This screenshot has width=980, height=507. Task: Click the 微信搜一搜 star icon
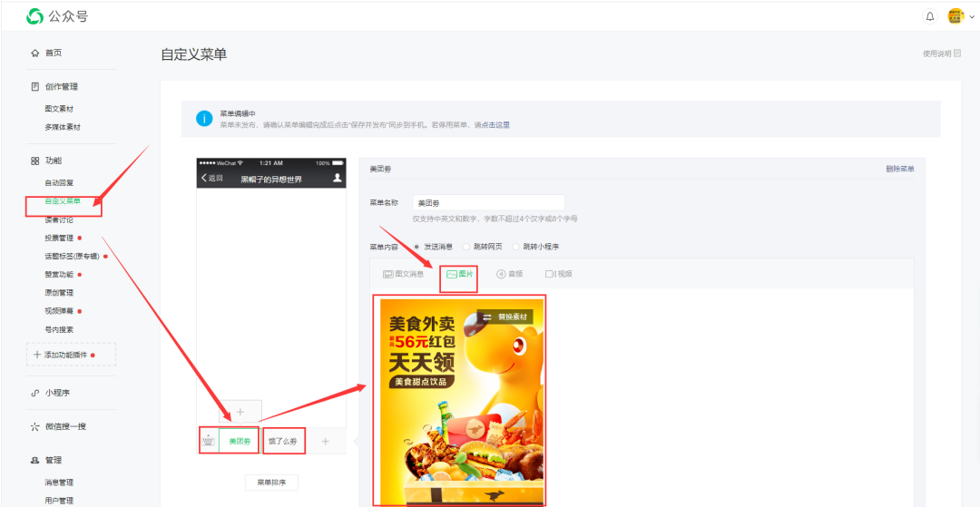coord(35,427)
